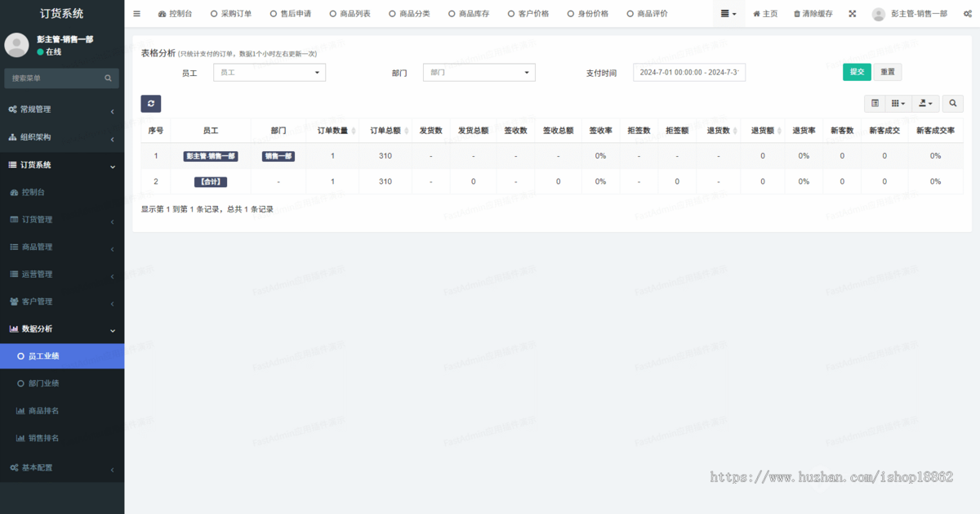Image resolution: width=980 pixels, height=514 pixels.
Task: Click the 支付时间 date range field
Action: tap(689, 72)
